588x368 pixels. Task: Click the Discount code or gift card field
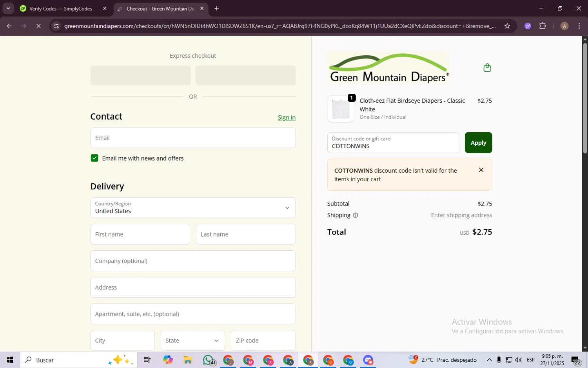[393, 143]
